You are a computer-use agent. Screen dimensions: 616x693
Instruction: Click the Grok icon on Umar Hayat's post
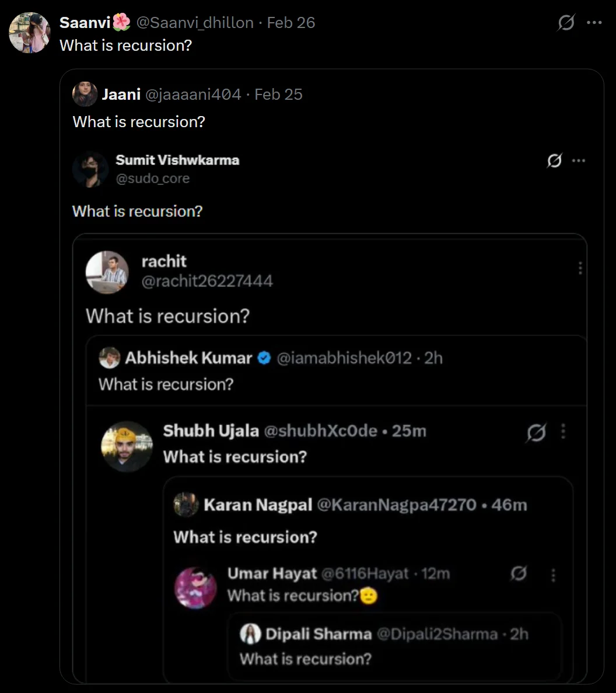pyautogui.click(x=518, y=574)
